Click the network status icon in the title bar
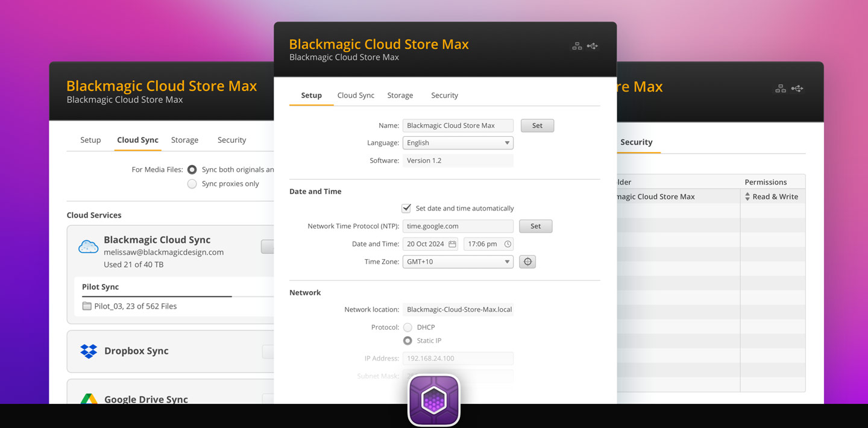This screenshot has height=428, width=868. [576, 46]
